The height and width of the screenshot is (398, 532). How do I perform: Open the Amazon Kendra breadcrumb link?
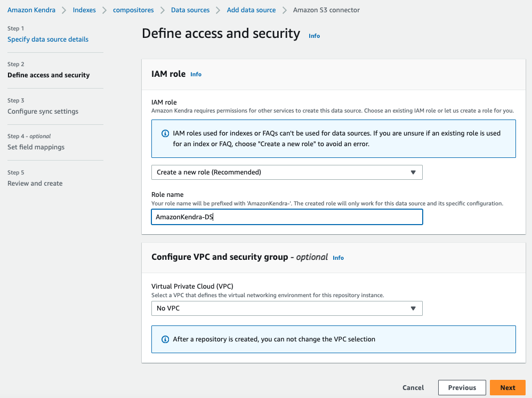coord(31,10)
